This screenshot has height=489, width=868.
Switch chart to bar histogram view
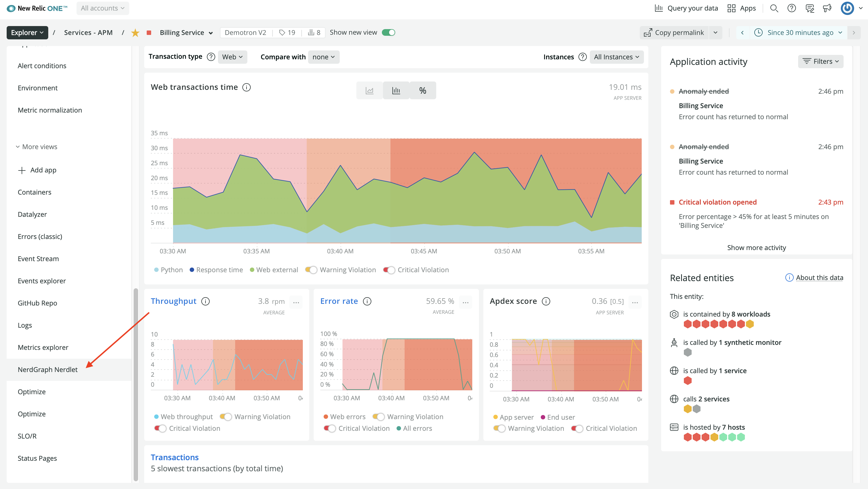tap(396, 91)
